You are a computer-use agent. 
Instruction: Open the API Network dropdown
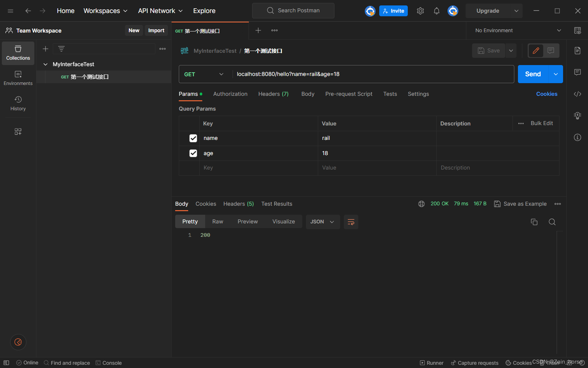click(160, 11)
